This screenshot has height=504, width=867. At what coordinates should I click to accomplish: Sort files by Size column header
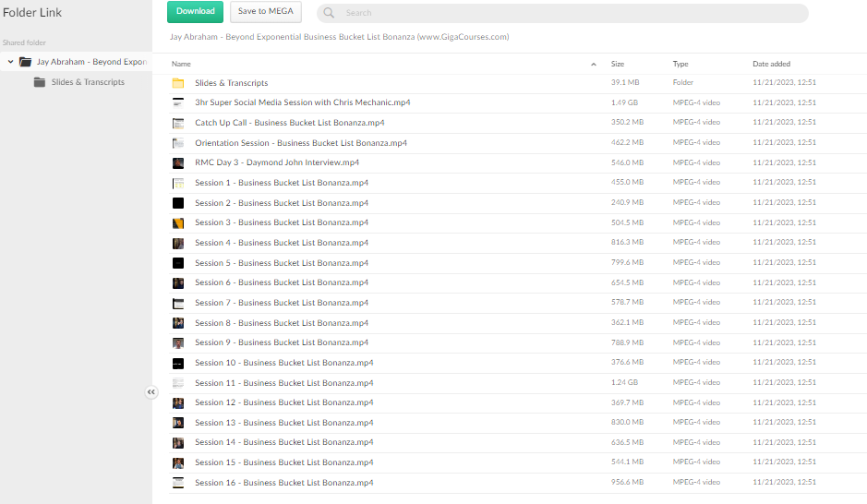click(x=618, y=64)
